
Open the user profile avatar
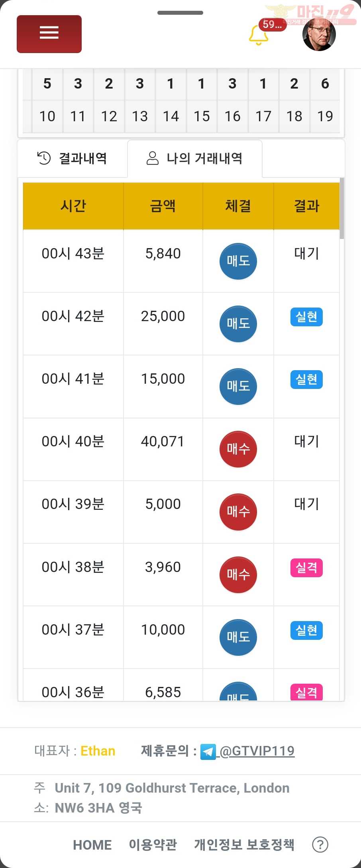coord(319,34)
